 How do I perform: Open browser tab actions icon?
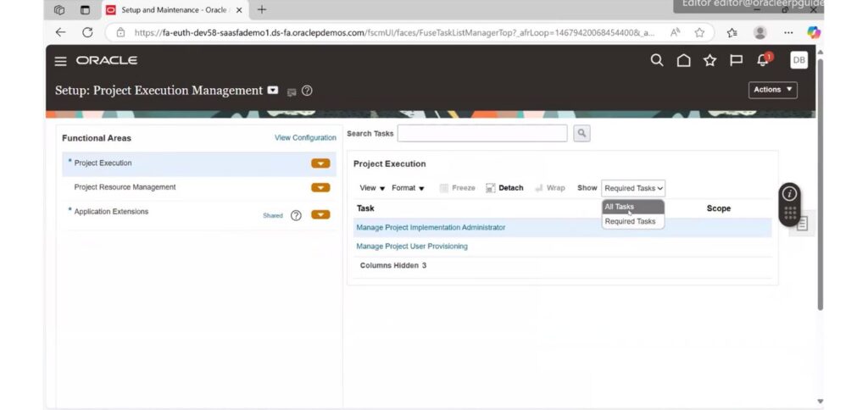point(85,10)
